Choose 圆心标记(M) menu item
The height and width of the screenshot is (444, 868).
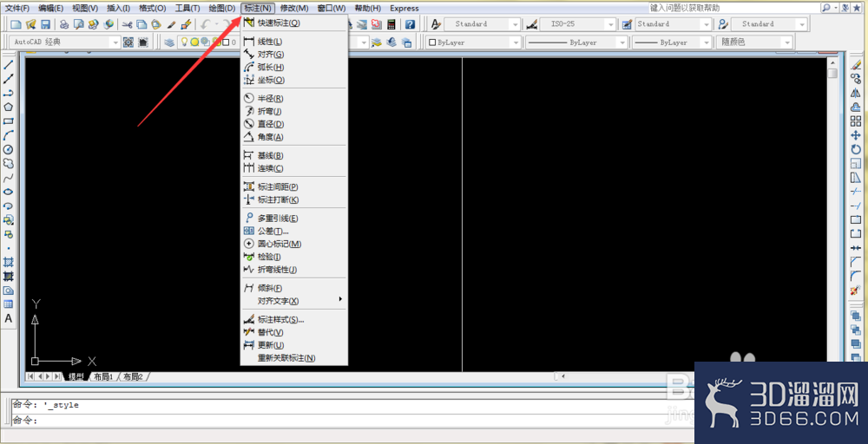click(x=294, y=244)
